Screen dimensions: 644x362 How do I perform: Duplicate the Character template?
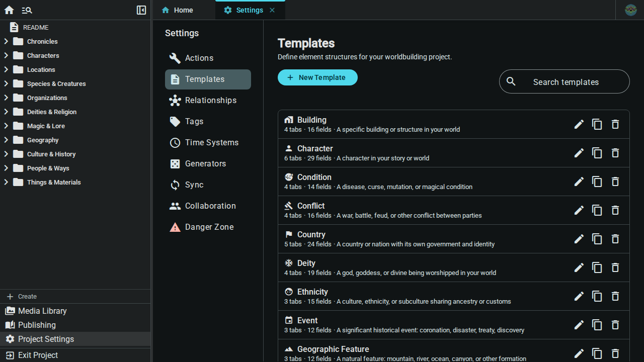(x=597, y=153)
